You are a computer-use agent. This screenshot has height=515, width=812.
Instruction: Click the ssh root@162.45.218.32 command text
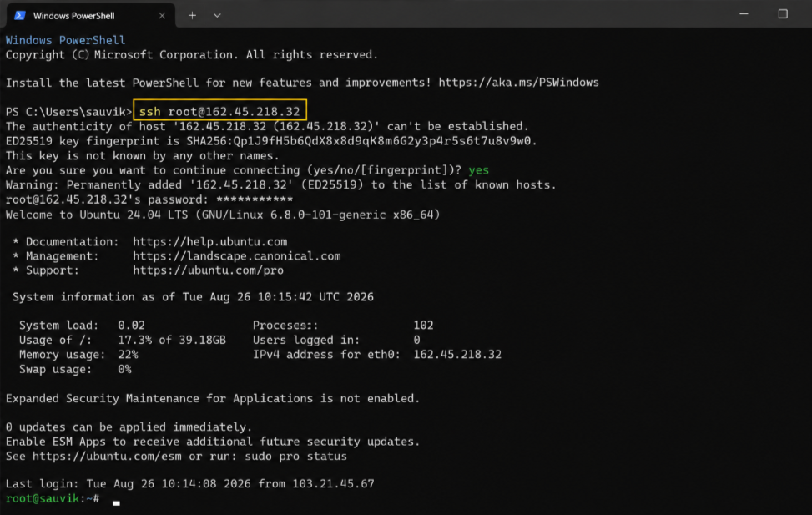(x=219, y=111)
